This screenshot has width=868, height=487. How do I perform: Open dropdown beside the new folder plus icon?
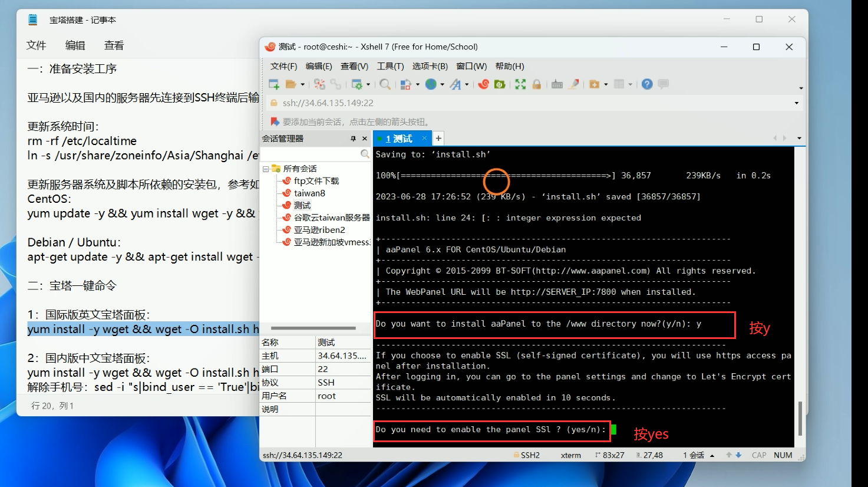(x=606, y=84)
